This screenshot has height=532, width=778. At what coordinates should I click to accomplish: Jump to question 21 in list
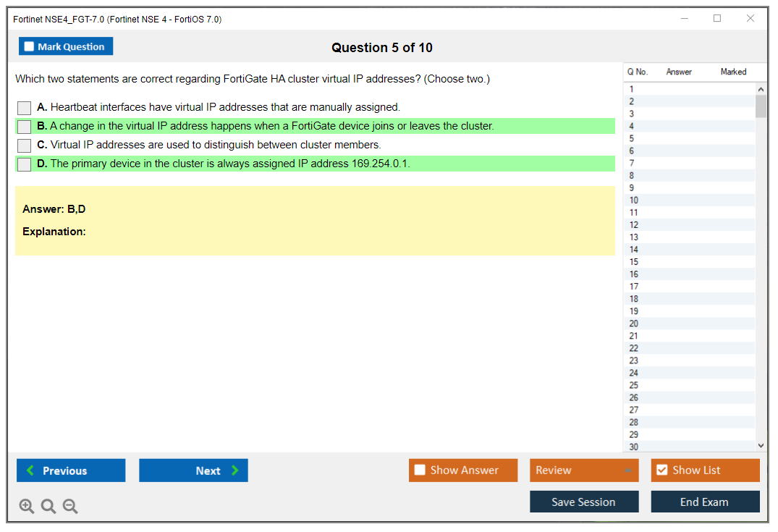[634, 336]
